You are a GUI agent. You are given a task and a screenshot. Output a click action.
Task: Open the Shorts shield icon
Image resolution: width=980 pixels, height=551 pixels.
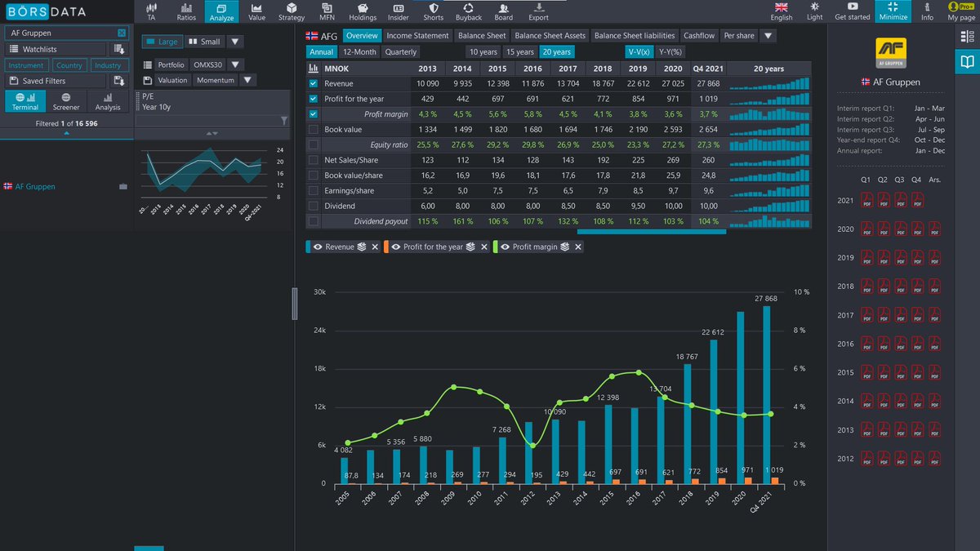point(434,7)
